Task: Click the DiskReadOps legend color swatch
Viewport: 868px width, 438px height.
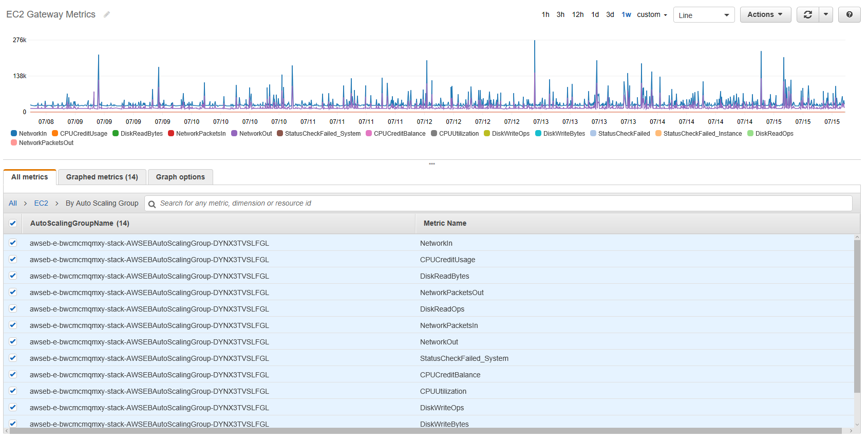Action: tap(750, 133)
